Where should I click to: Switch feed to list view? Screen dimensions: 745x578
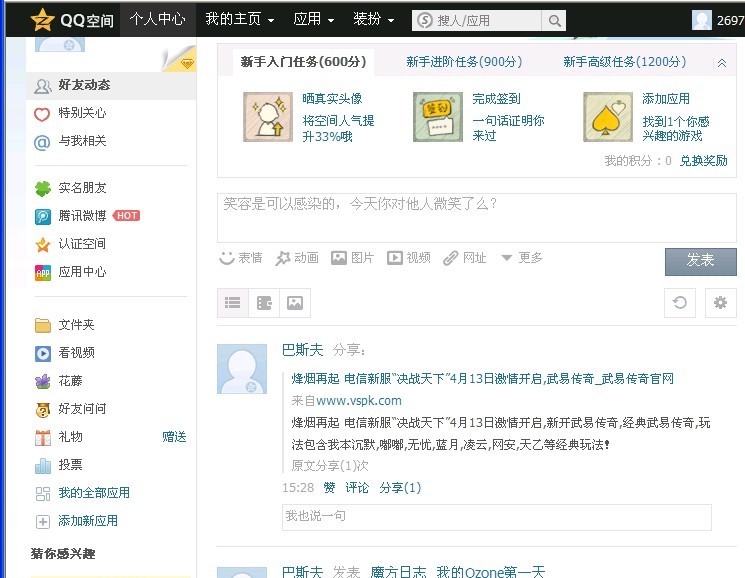pyautogui.click(x=233, y=303)
